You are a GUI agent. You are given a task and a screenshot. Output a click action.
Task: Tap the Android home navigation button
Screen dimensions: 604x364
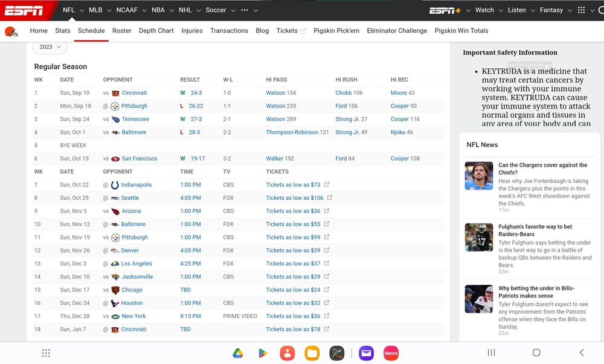pos(536,353)
